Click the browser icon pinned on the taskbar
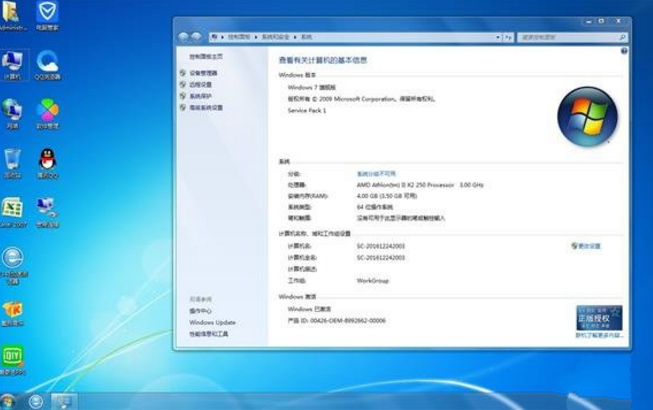Viewport: 653px width, 410px height. (x=36, y=401)
